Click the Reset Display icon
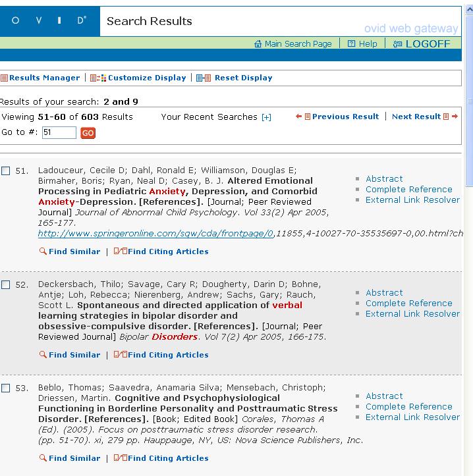 click(204, 78)
